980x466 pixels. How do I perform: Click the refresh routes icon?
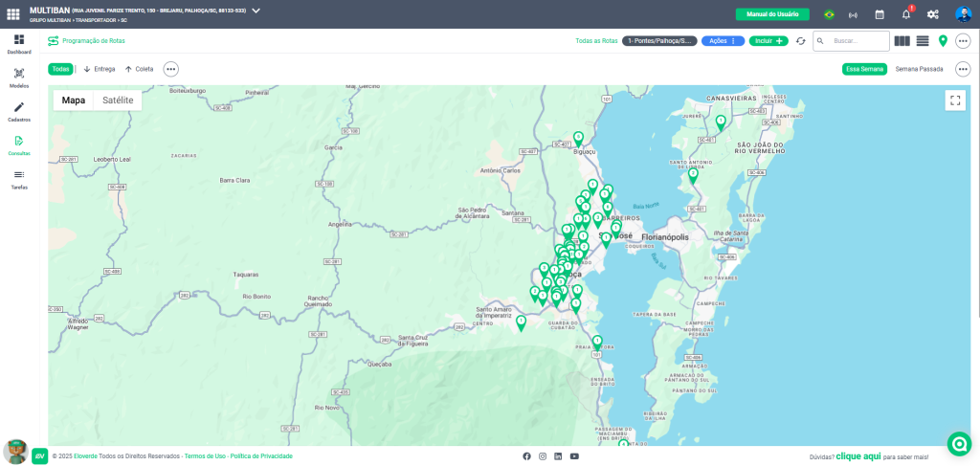pos(801,41)
